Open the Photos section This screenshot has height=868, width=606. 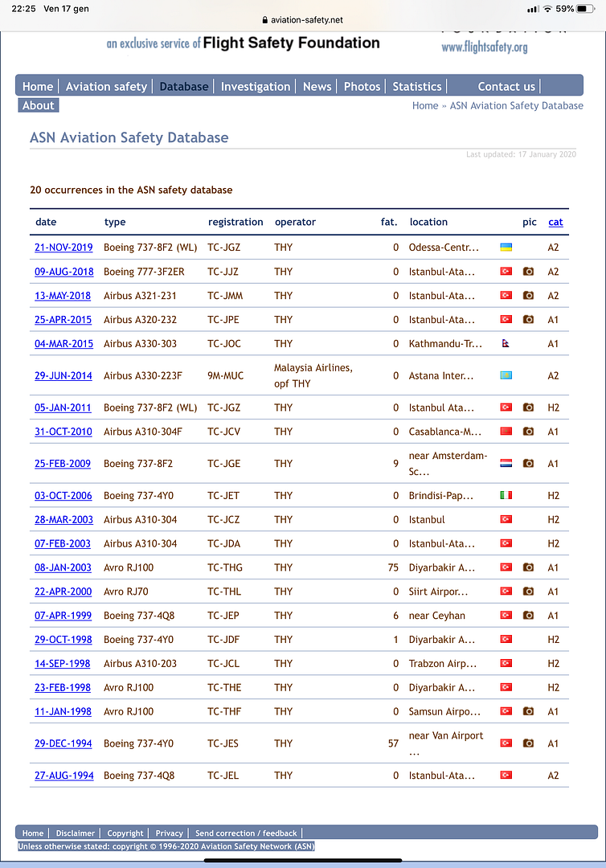(x=362, y=86)
